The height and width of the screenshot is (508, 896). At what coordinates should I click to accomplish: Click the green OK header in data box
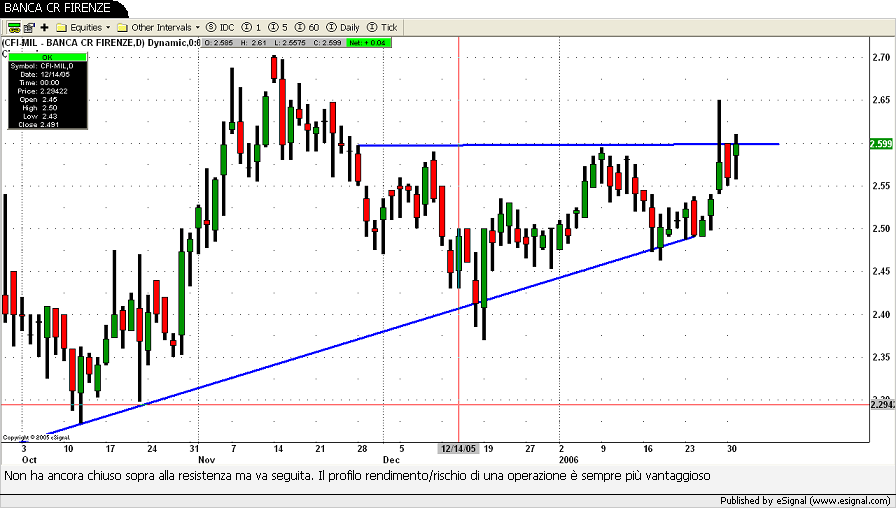point(47,57)
